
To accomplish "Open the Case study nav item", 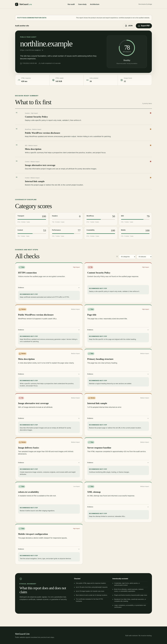I will click(82, 4).
